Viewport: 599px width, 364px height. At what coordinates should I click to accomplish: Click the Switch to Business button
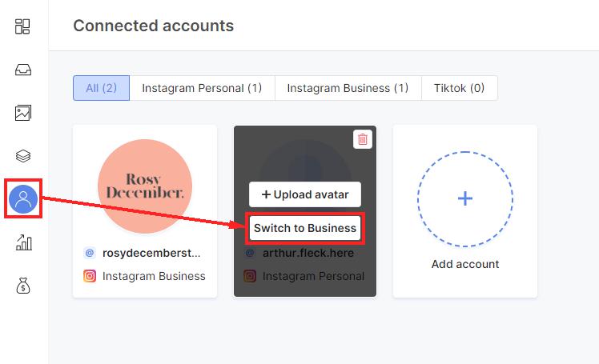[305, 228]
